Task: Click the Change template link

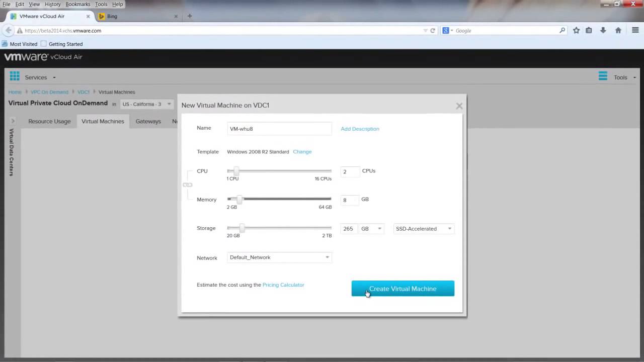Action: click(302, 151)
